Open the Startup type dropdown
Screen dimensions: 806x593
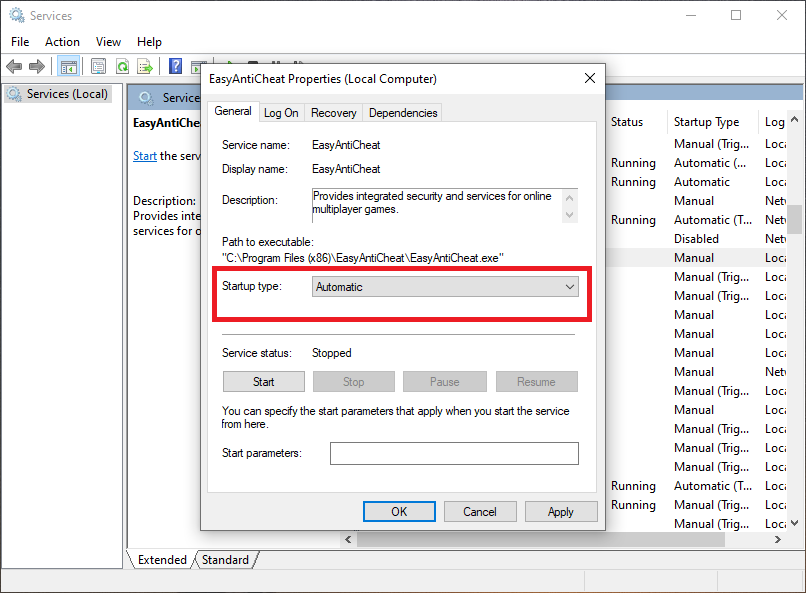pos(445,287)
